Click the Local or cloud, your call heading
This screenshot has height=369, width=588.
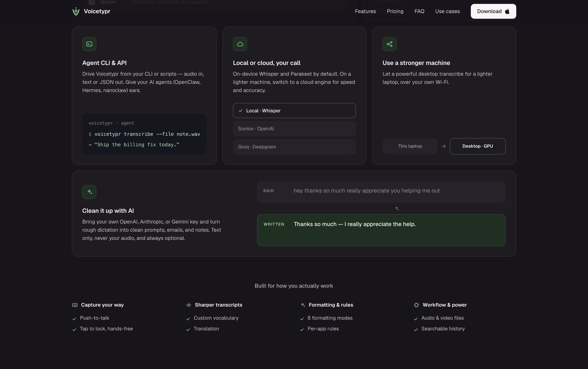[267, 63]
